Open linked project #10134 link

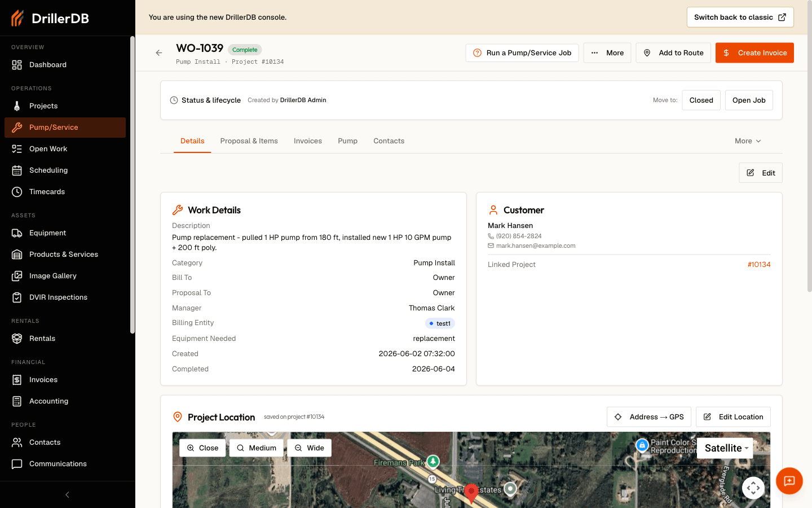(x=759, y=265)
